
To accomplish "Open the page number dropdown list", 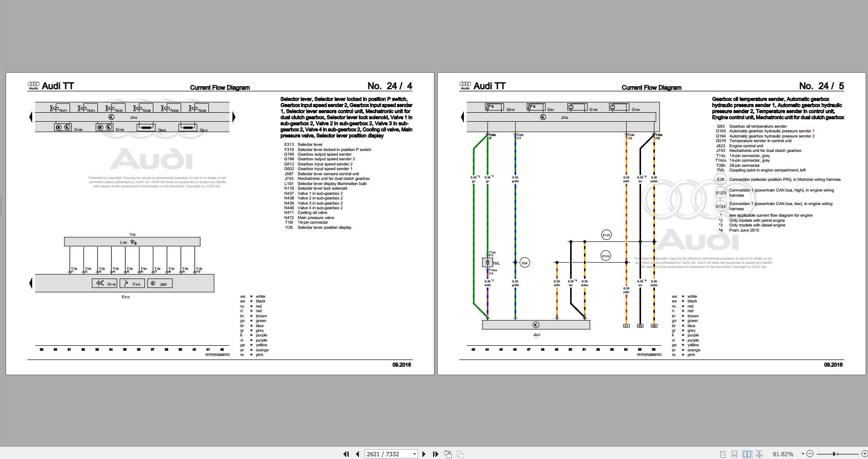I will pyautogui.click(x=414, y=454).
